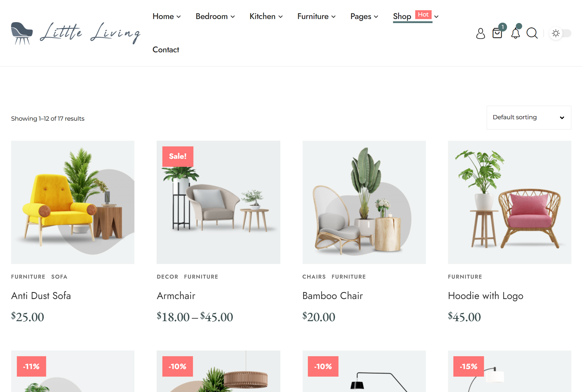Open the Default sorting dropdown
Viewport: 588px width, 392px height.
pos(529,118)
